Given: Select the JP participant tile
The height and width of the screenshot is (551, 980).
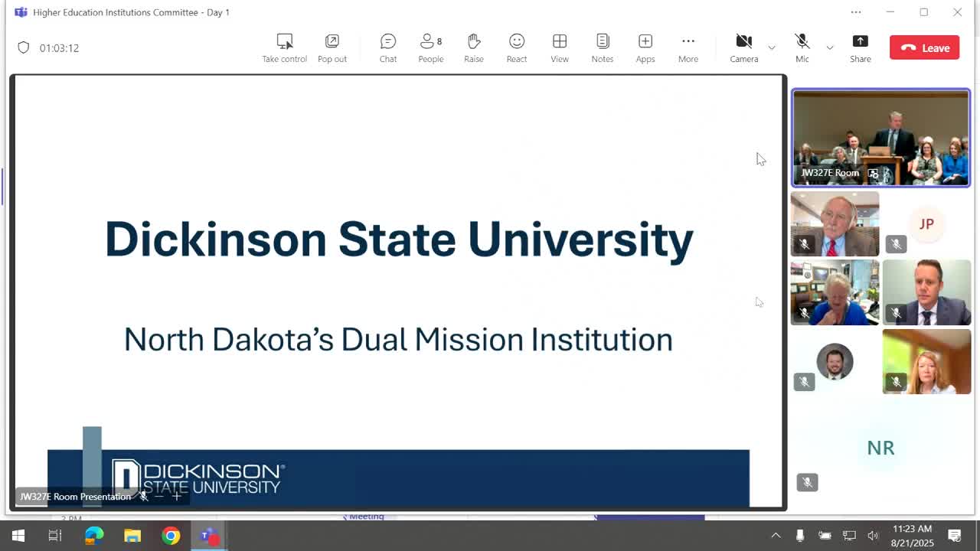Looking at the screenshot, I should (926, 223).
